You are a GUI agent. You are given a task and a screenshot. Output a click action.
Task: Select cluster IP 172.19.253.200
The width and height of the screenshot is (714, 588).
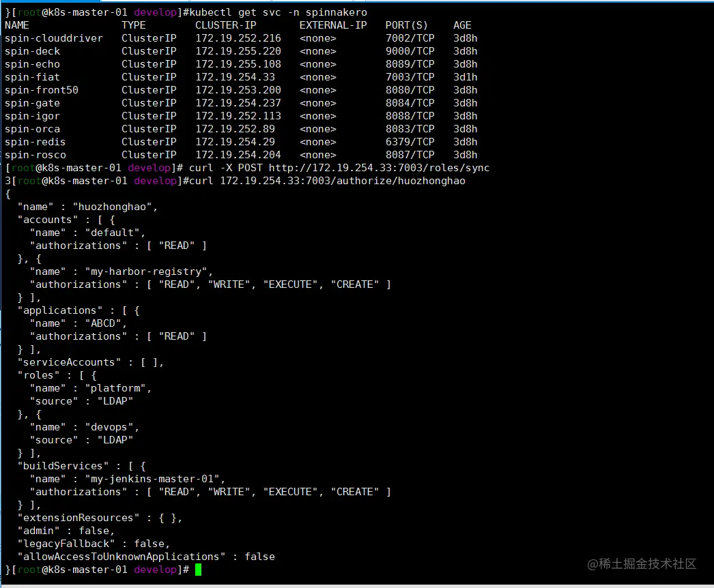(238, 90)
